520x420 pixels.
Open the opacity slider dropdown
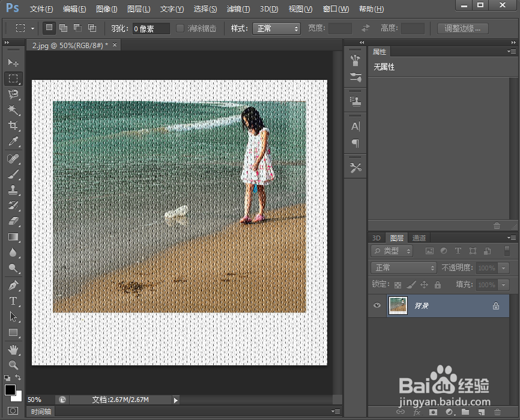coord(504,268)
